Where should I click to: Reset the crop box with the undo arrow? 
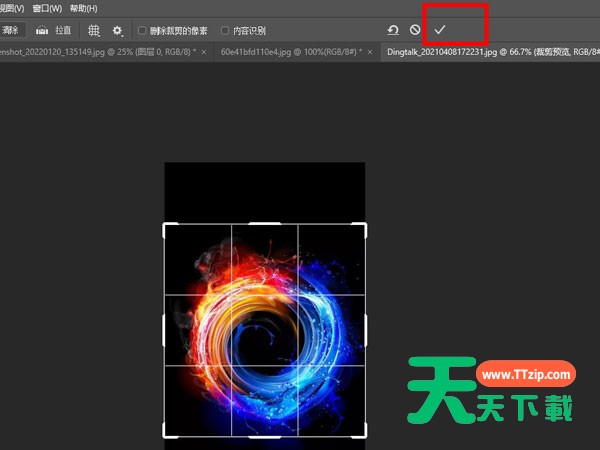[393, 30]
